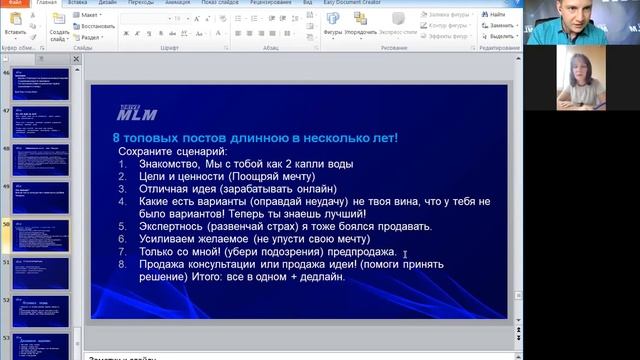Open the Макет (Layout) dropdown
The image size is (640, 360).
coord(88,15)
